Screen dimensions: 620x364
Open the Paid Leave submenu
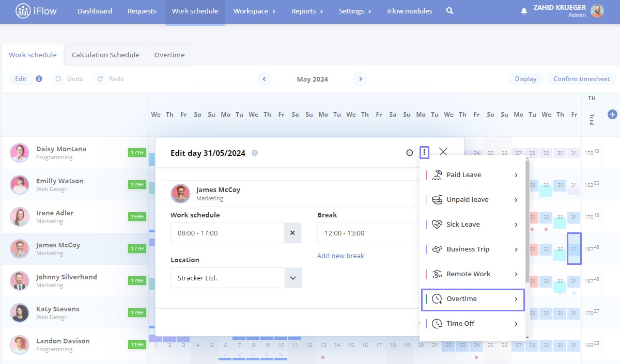pos(473,175)
